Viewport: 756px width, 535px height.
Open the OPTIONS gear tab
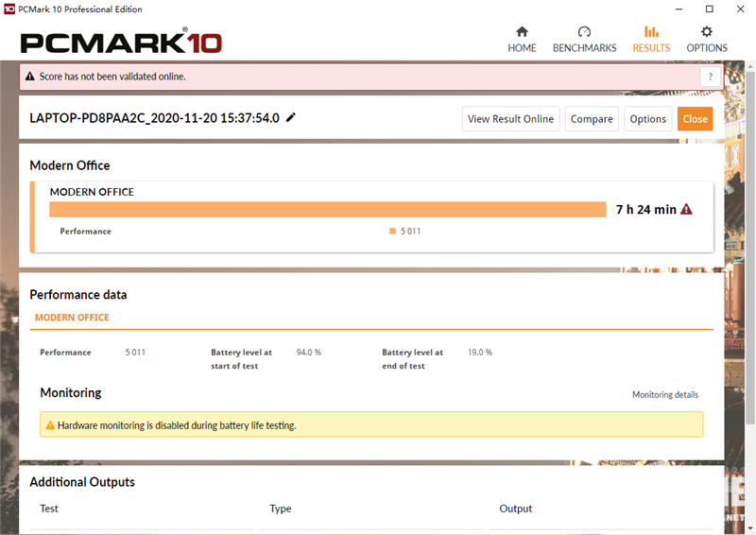(x=707, y=40)
